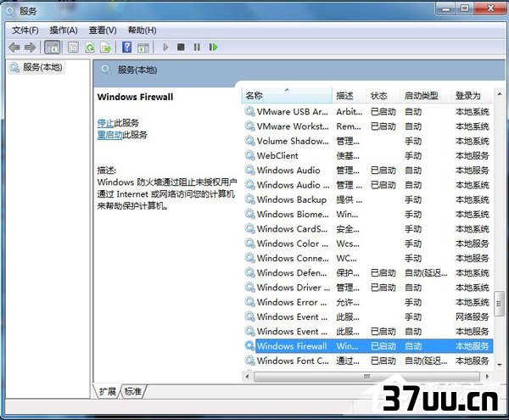Click gear icon beside Windows Firewall
509x420 pixels.
point(249,346)
